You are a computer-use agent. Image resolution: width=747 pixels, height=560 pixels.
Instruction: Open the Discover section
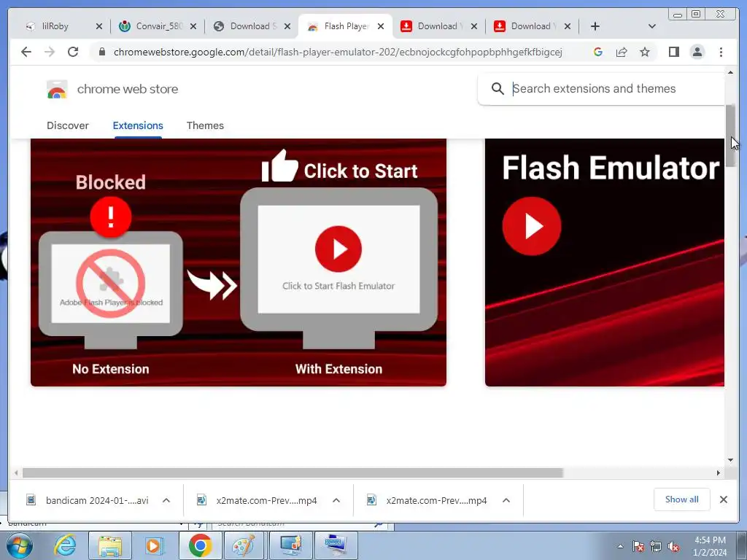(68, 125)
